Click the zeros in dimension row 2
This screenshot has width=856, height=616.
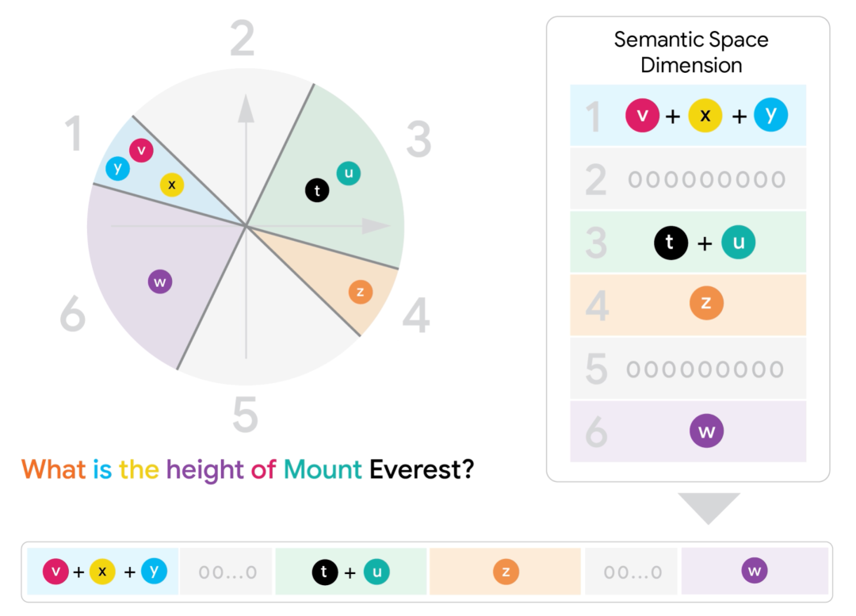point(706,180)
